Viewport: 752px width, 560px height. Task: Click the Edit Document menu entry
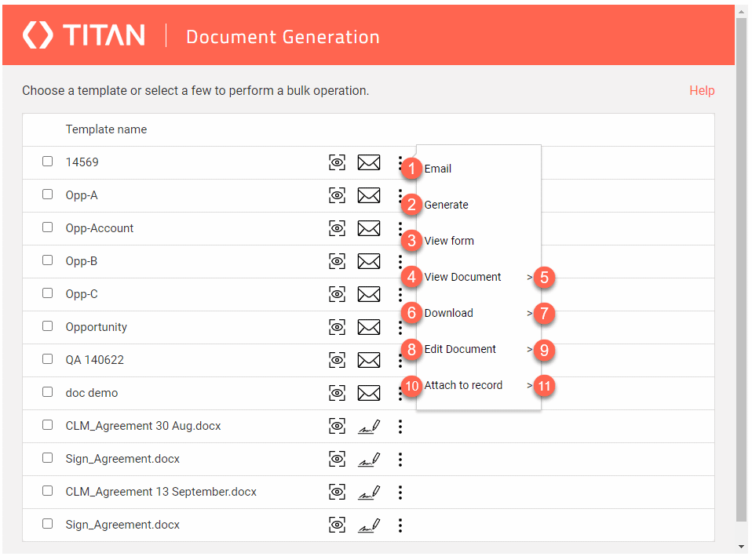click(460, 349)
